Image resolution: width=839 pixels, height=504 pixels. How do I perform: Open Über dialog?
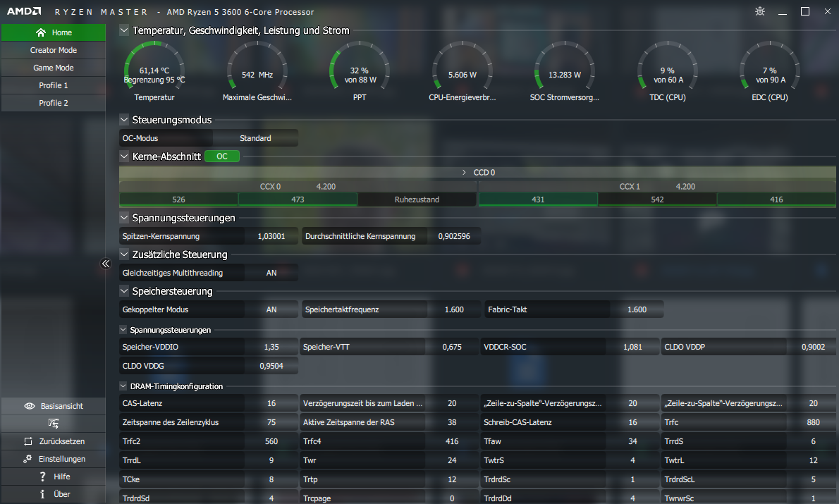(54, 494)
